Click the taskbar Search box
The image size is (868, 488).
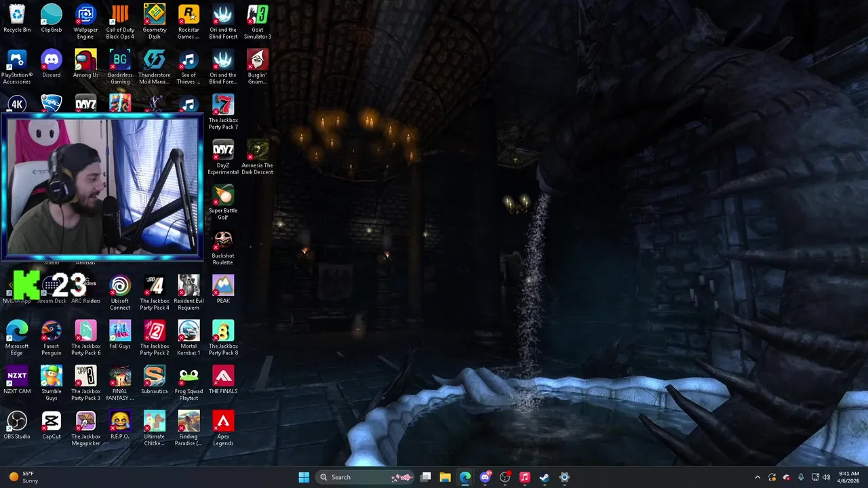(x=366, y=477)
